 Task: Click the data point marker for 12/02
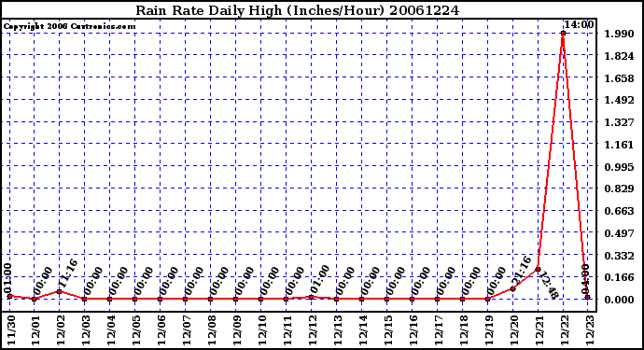[59, 291]
